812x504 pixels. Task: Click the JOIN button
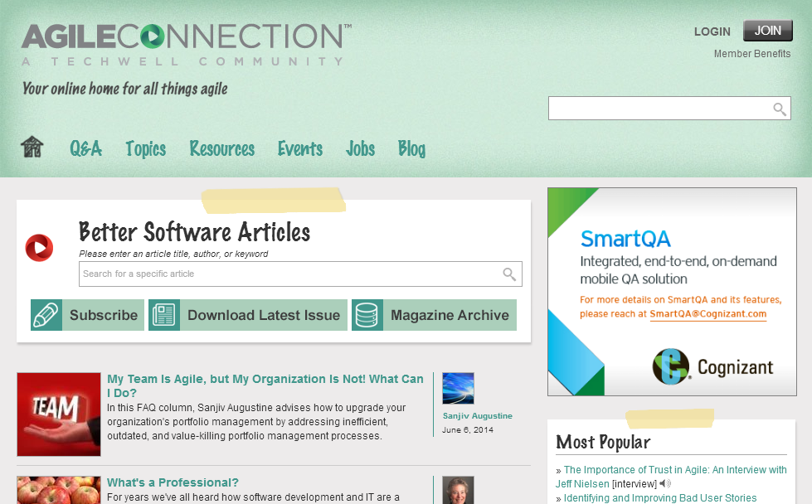pyautogui.click(x=767, y=31)
